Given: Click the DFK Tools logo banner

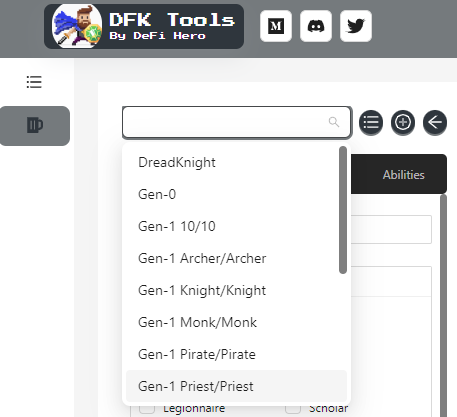Looking at the screenshot, I should 144,26.
